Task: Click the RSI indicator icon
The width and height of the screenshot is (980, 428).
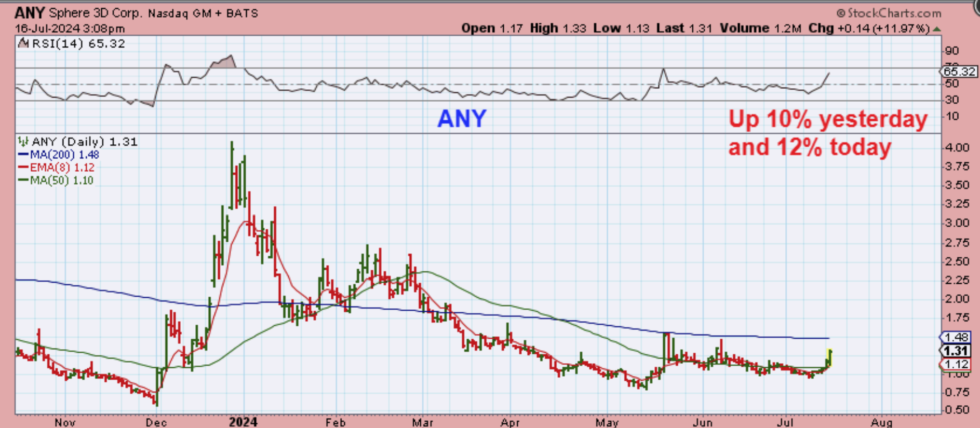Action: 23,44
